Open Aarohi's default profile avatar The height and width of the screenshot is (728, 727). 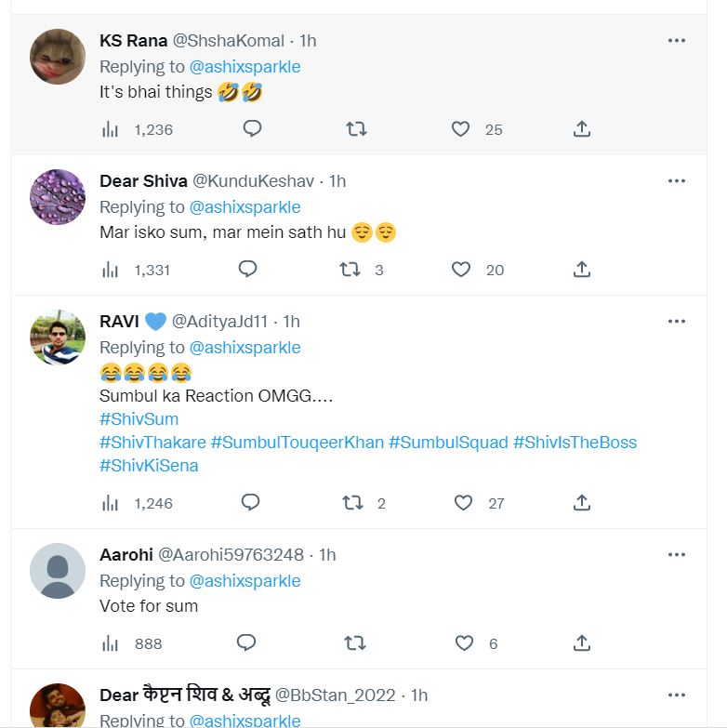pyautogui.click(x=58, y=570)
